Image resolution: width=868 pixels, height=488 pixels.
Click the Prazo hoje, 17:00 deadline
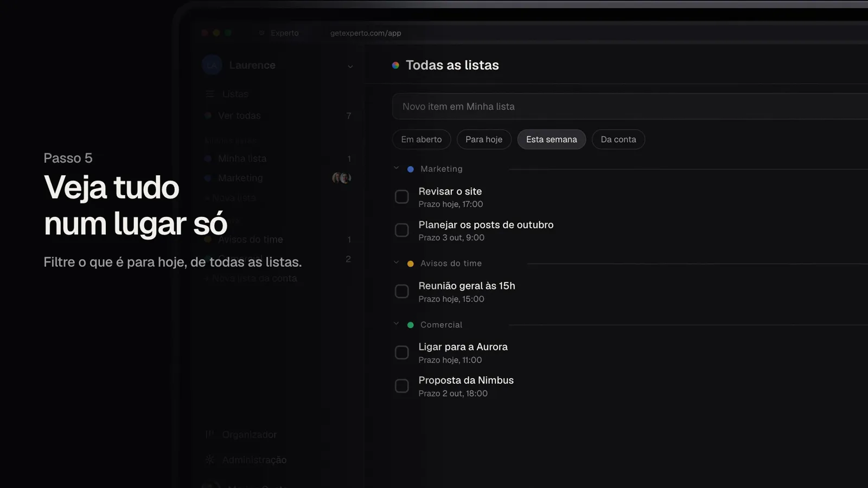coord(450,204)
